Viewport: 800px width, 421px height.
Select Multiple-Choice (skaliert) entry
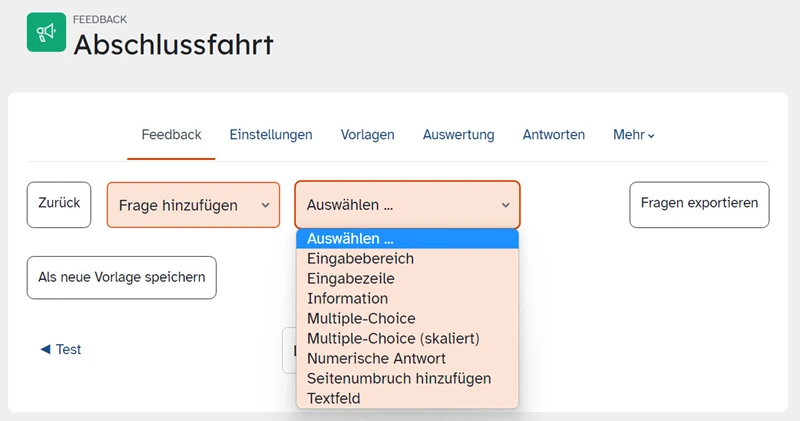tap(393, 338)
